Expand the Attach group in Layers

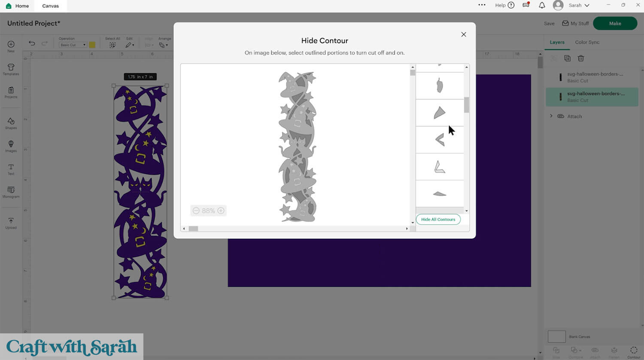551,116
